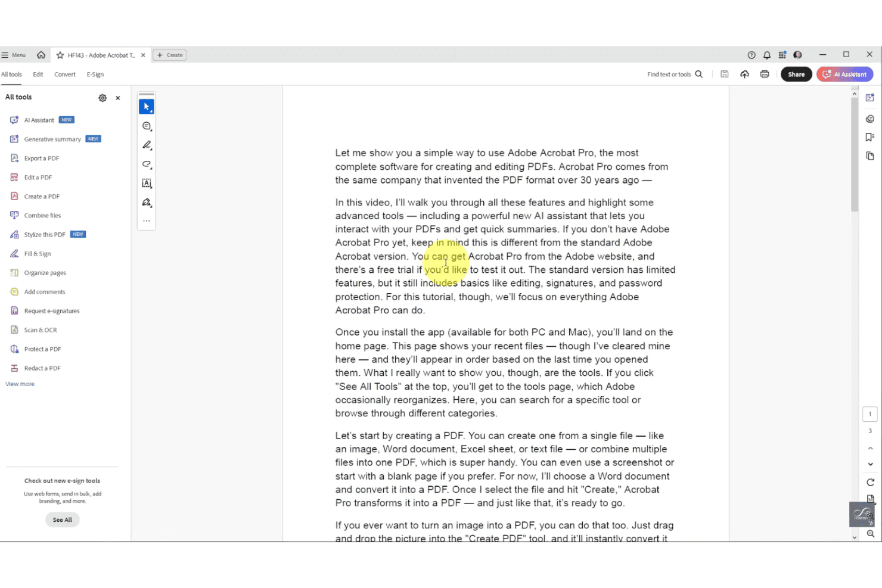The height and width of the screenshot is (588, 882).
Task: Save the file using the floppy disk icon
Action: [x=725, y=74]
